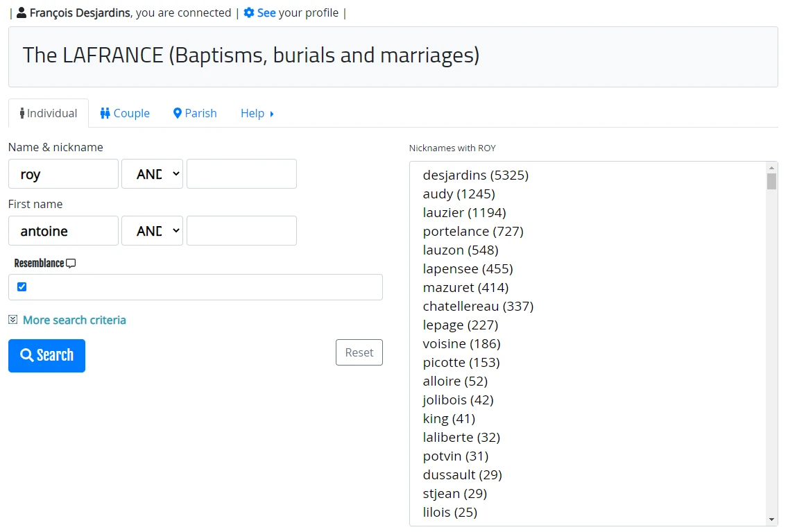Screen dimensions: 788x532
Task: Select nickname portelance (727)
Action: [x=473, y=231]
